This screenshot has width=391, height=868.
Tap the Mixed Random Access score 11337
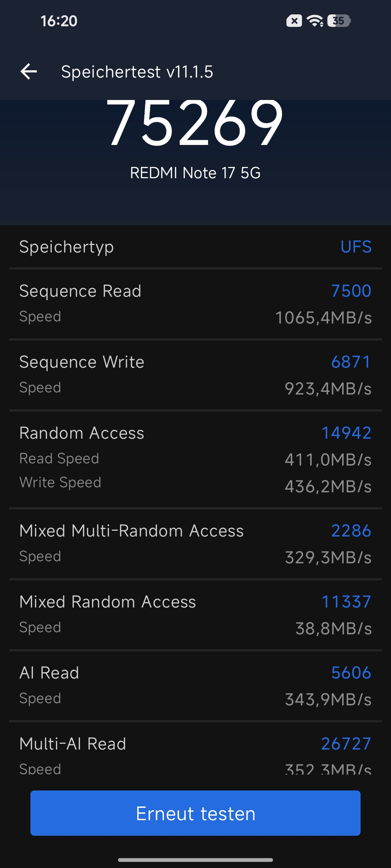tap(346, 602)
